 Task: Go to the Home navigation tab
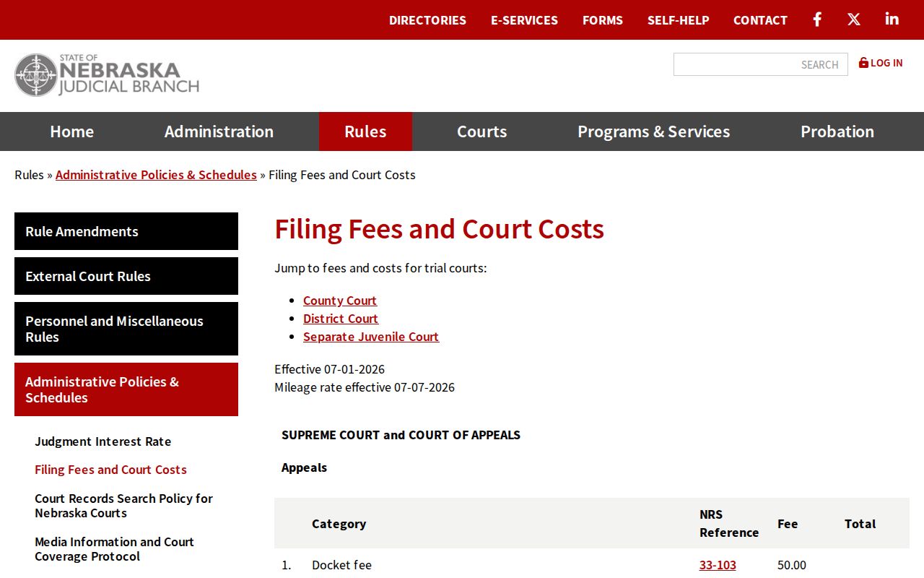point(71,131)
